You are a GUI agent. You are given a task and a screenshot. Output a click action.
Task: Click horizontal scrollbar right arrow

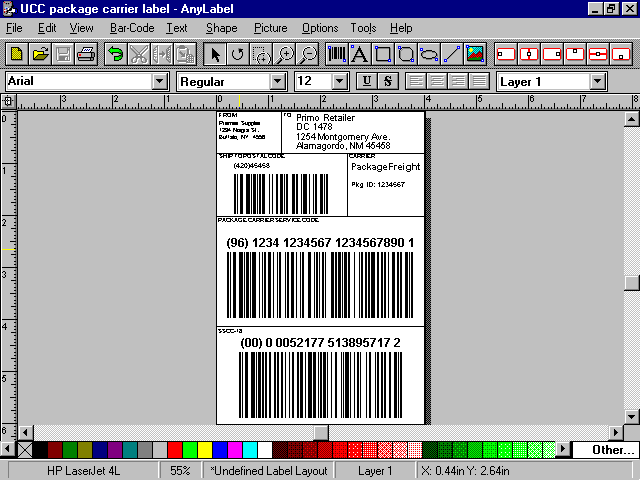[x=616, y=432]
